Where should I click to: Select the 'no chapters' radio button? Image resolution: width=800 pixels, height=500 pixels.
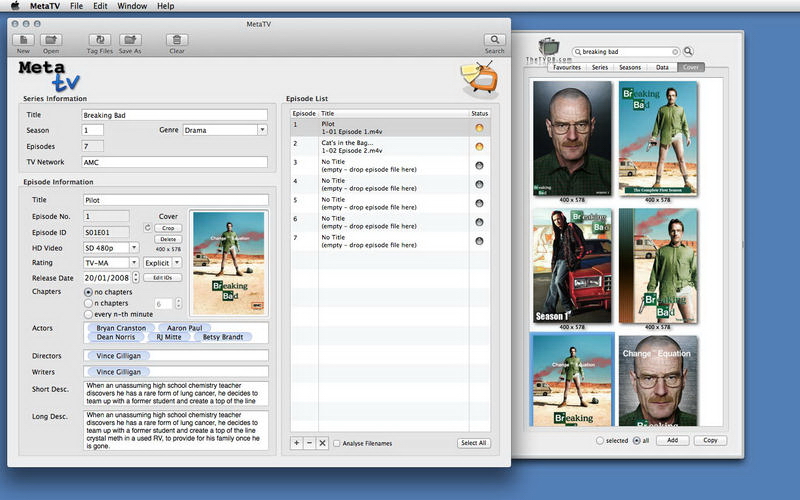pyautogui.click(x=88, y=292)
